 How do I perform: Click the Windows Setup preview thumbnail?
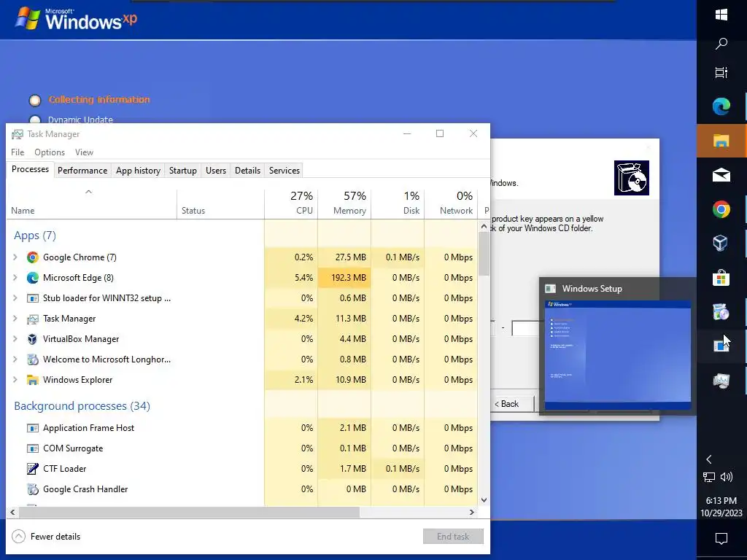click(617, 355)
